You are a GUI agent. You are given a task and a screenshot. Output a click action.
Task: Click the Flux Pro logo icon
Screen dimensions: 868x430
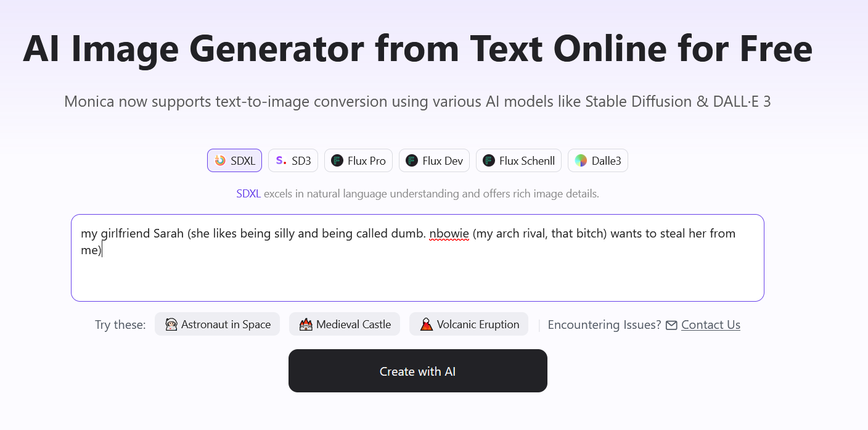(337, 160)
